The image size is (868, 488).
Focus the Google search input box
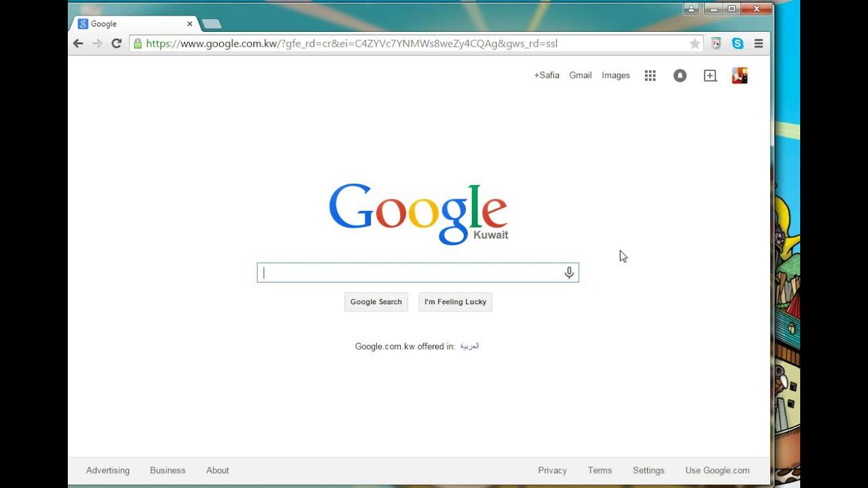418,272
